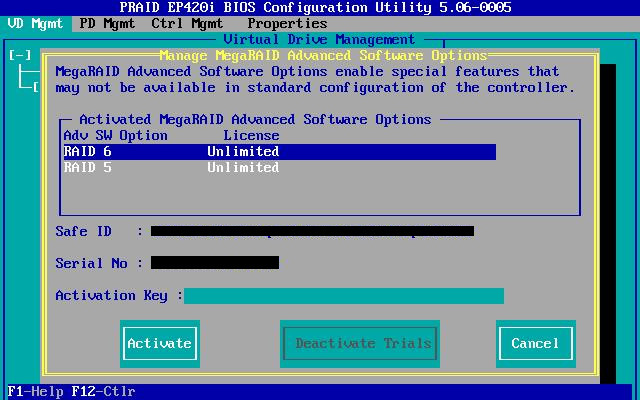Viewport: 640px width, 400px height.
Task: Click the Virtual Drive Management title
Action: (x=319, y=40)
